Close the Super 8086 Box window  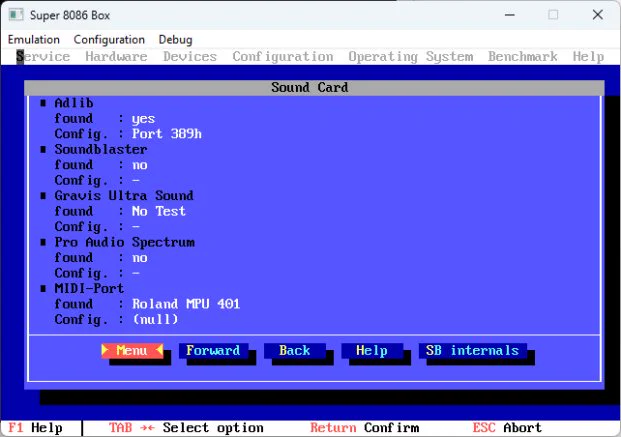point(598,15)
